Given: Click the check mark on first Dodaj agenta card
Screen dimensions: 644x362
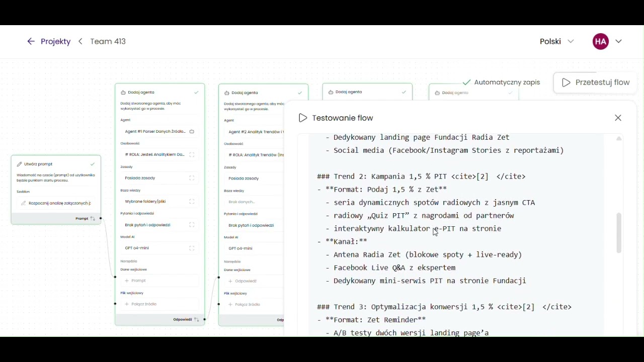Looking at the screenshot, I should pos(196,93).
